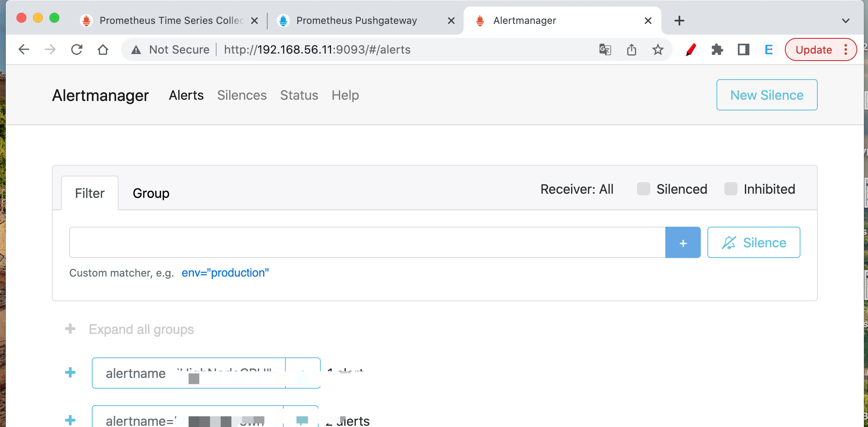Close the Prometheus Time Series tab
Screen dimensions: 868x427
tap(254, 21)
